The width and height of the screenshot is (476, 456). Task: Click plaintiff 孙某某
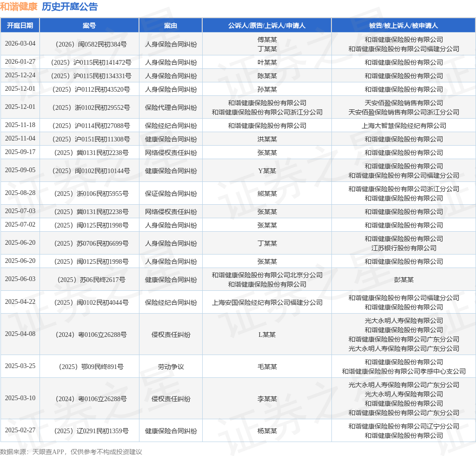[x=267, y=90]
